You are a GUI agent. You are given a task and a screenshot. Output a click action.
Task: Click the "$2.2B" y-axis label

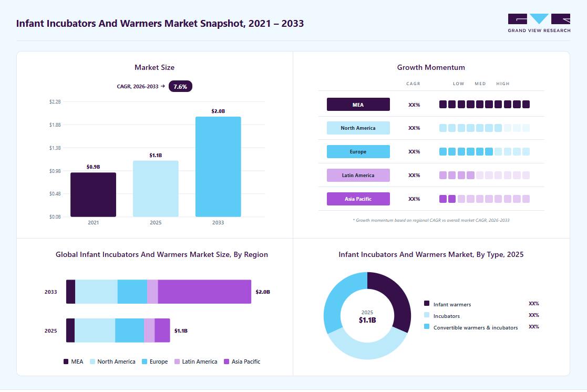(x=55, y=102)
